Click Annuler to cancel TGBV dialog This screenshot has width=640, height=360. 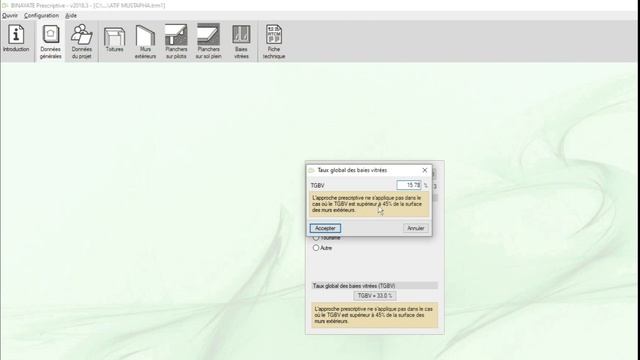click(416, 228)
